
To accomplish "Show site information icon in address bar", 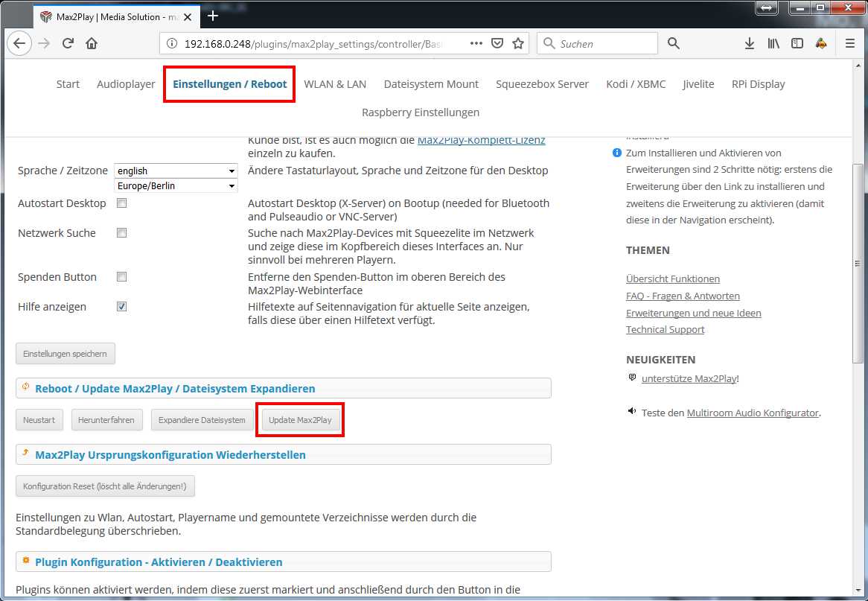I will point(172,43).
